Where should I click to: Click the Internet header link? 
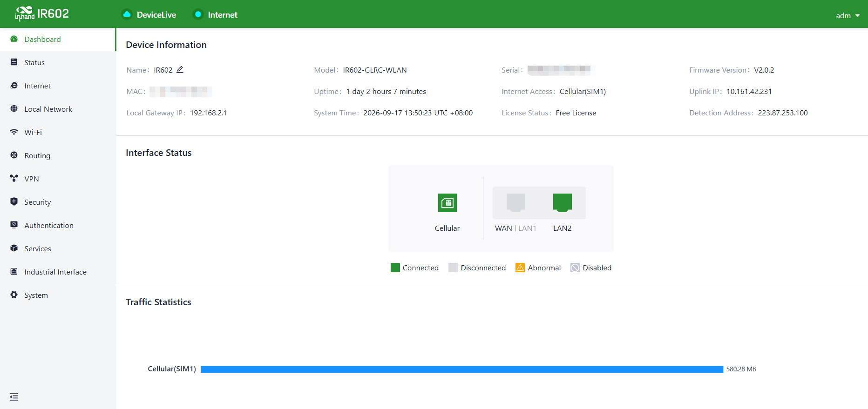(x=223, y=15)
